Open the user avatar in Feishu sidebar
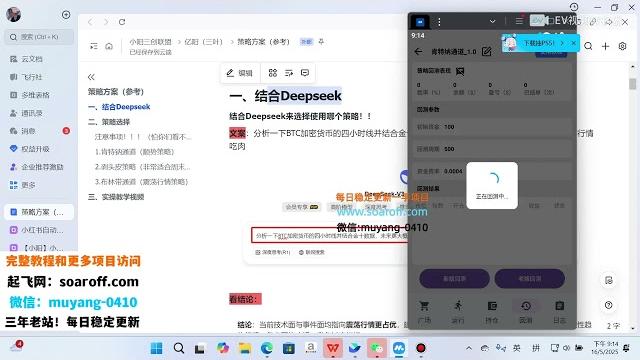 pos(13,15)
